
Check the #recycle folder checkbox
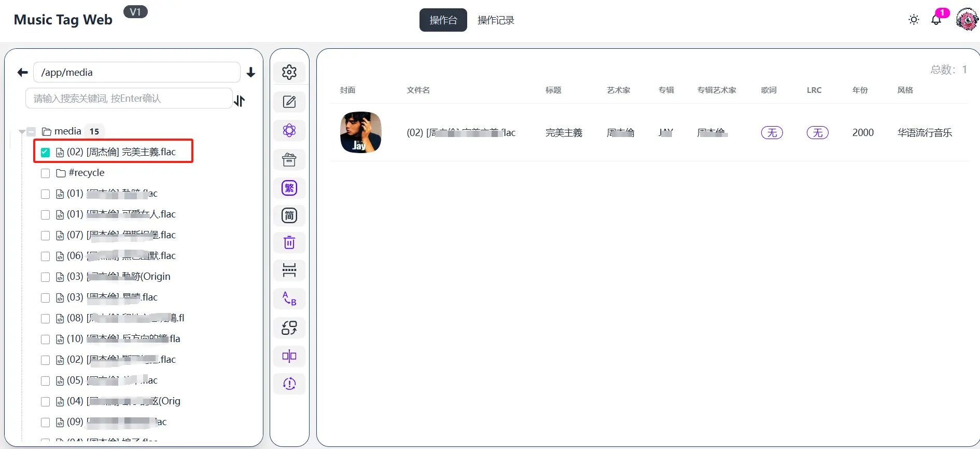[x=46, y=173]
